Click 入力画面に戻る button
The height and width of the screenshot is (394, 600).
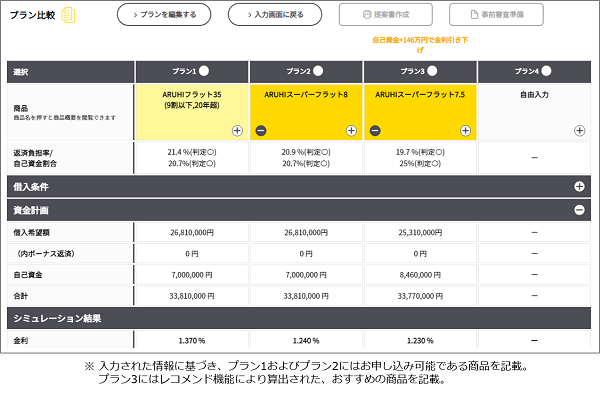tap(275, 15)
